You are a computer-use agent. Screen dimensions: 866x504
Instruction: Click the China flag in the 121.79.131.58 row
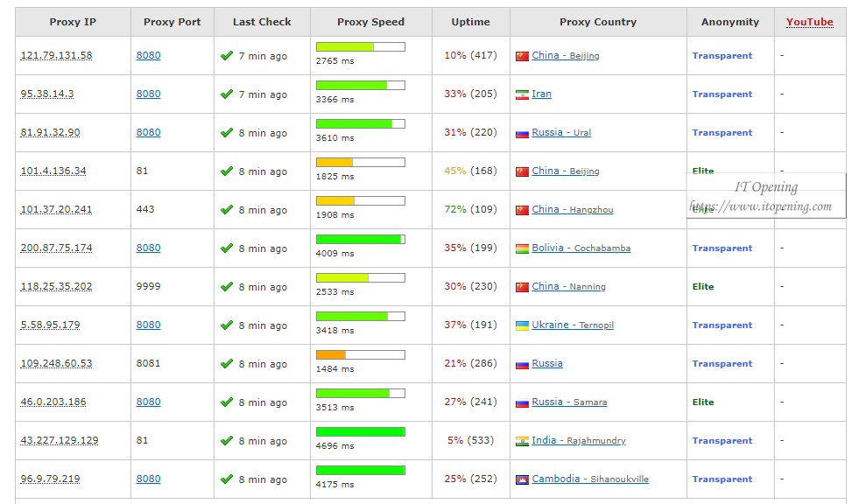coord(522,56)
